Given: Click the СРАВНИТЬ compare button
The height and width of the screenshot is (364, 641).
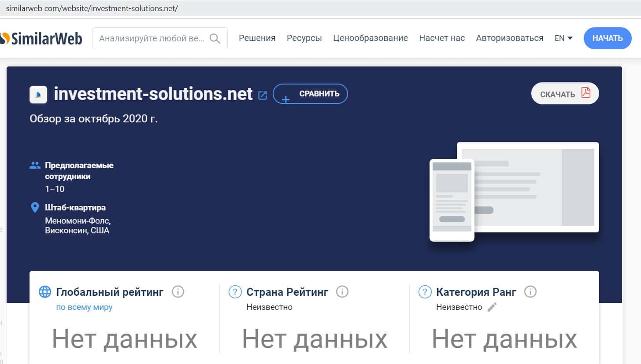Looking at the screenshot, I should click(x=310, y=94).
